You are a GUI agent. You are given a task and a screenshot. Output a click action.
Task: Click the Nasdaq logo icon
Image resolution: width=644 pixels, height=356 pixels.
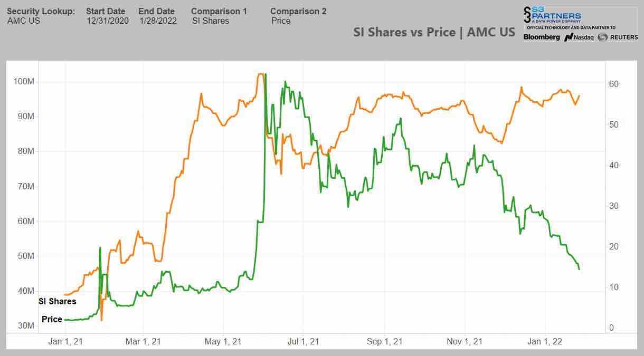tap(569, 37)
